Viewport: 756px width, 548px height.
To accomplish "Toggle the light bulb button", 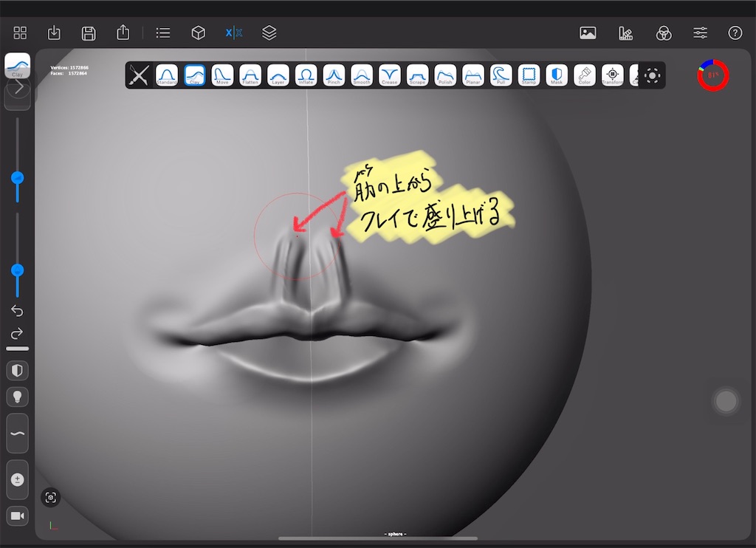I will 18,397.
